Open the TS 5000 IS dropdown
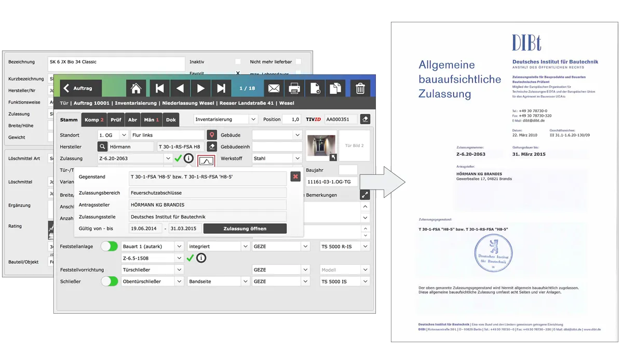Screen dimensions: 623x364 345,281
